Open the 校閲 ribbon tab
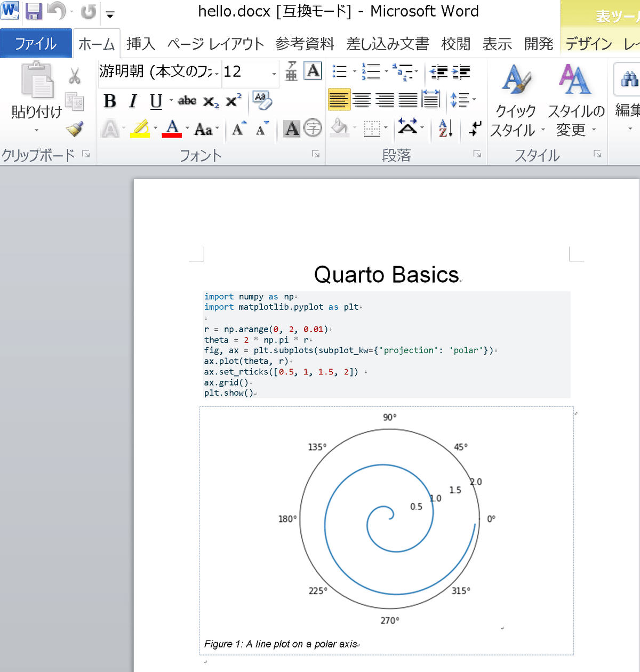The width and height of the screenshot is (640, 672). point(456,44)
